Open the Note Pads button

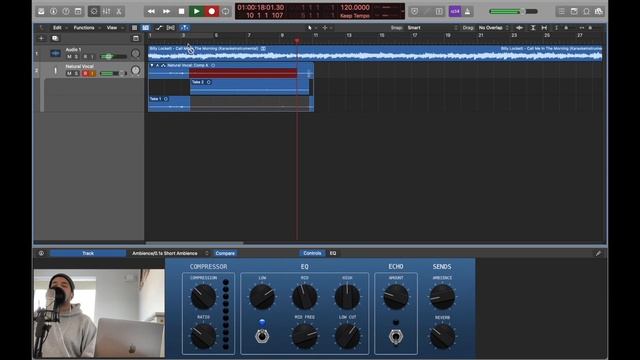tap(574, 11)
